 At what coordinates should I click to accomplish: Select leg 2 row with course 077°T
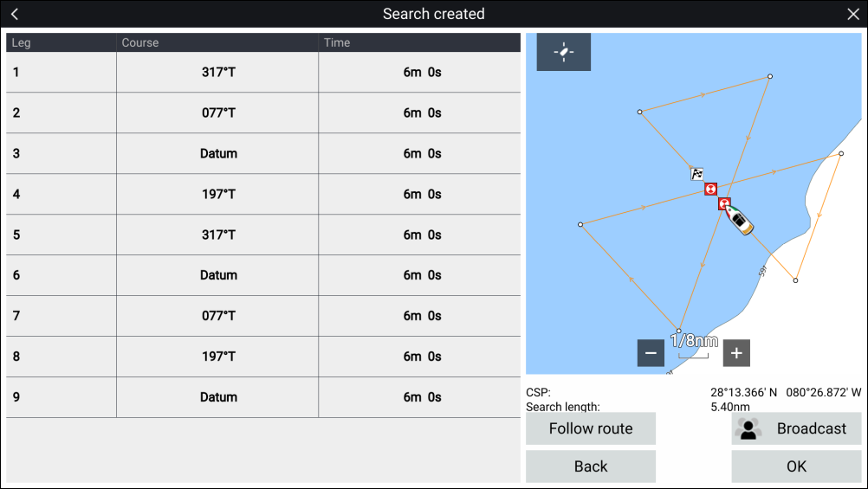[263, 113]
